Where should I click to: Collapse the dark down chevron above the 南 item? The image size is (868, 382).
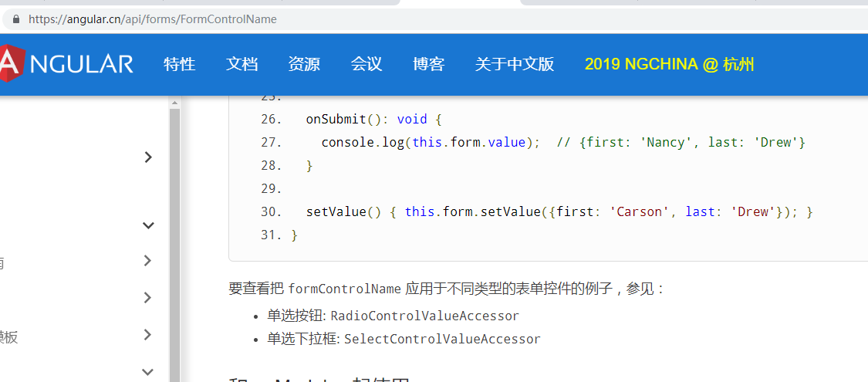(x=148, y=225)
